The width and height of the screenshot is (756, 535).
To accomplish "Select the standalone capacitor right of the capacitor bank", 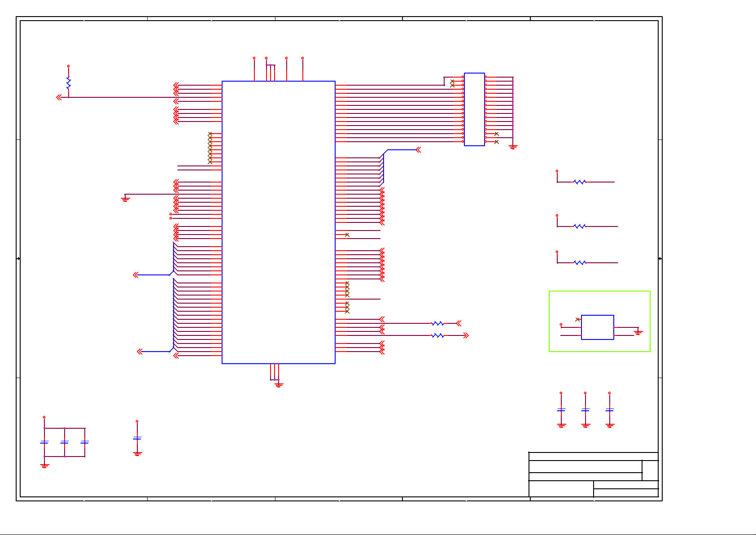I will click(x=137, y=438).
